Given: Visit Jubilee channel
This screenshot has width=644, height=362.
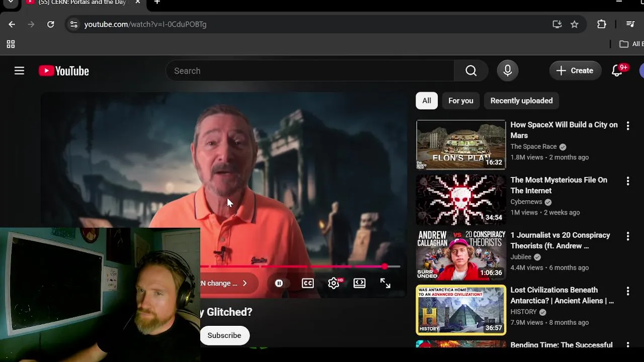Looking at the screenshot, I should [521, 257].
